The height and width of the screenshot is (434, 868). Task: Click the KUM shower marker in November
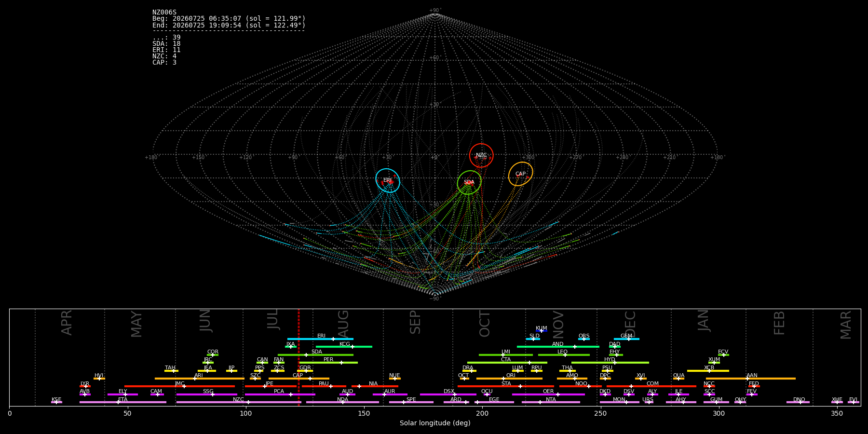point(542,331)
